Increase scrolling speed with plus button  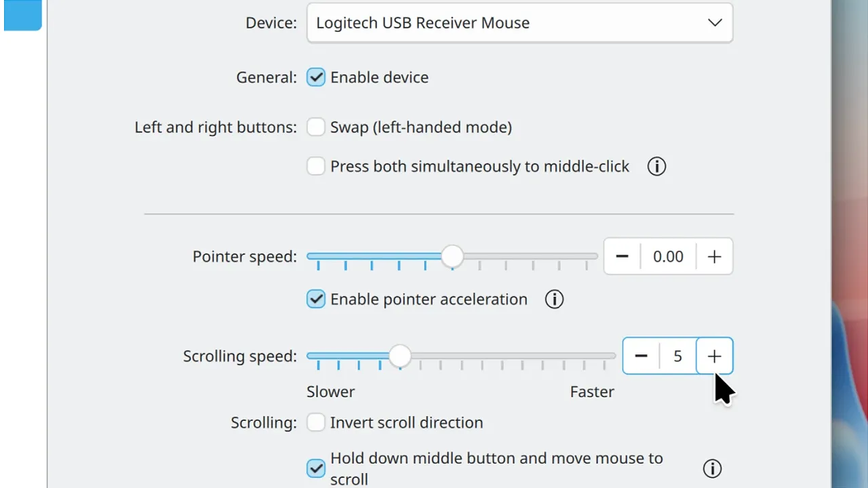pyautogui.click(x=714, y=356)
